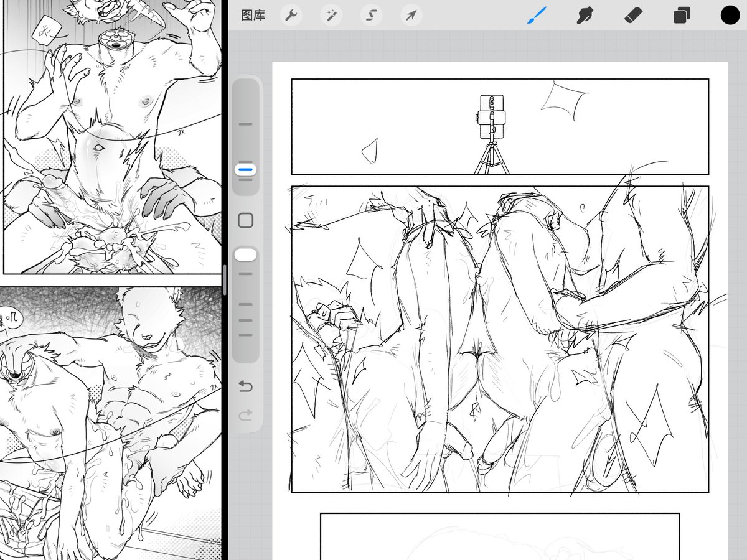
Task: Select the Eraser tool
Action: coord(633,16)
